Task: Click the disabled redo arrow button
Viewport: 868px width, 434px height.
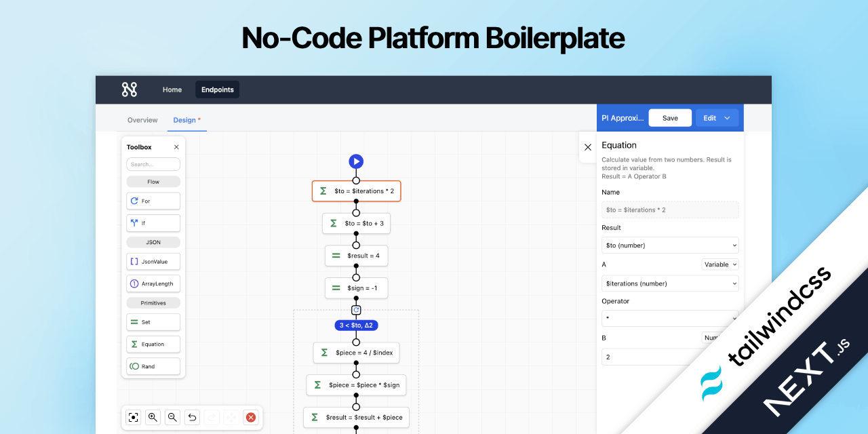Action: 212,417
